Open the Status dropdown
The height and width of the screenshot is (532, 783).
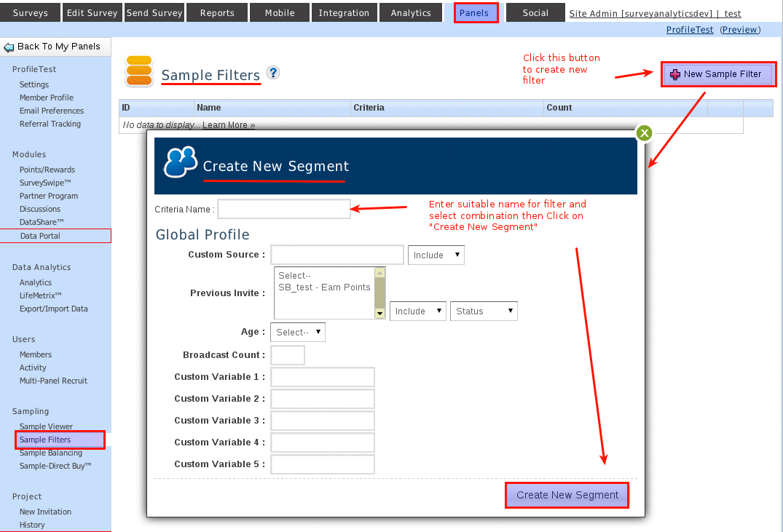point(483,311)
